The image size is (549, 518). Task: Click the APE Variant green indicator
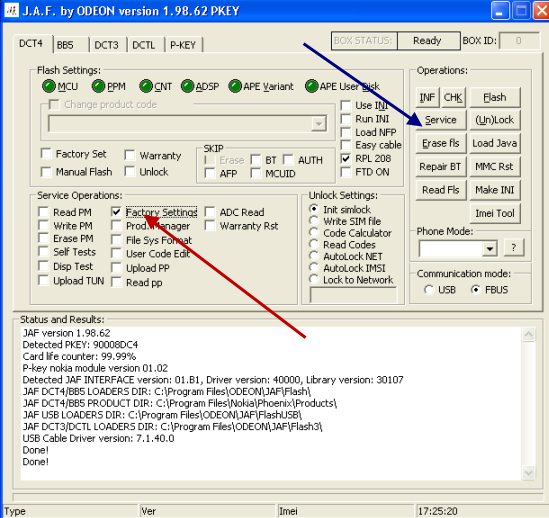[x=235, y=86]
